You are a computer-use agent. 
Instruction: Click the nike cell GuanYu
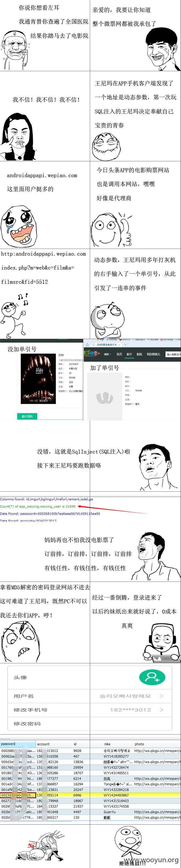pyautogui.click(x=110, y=812)
